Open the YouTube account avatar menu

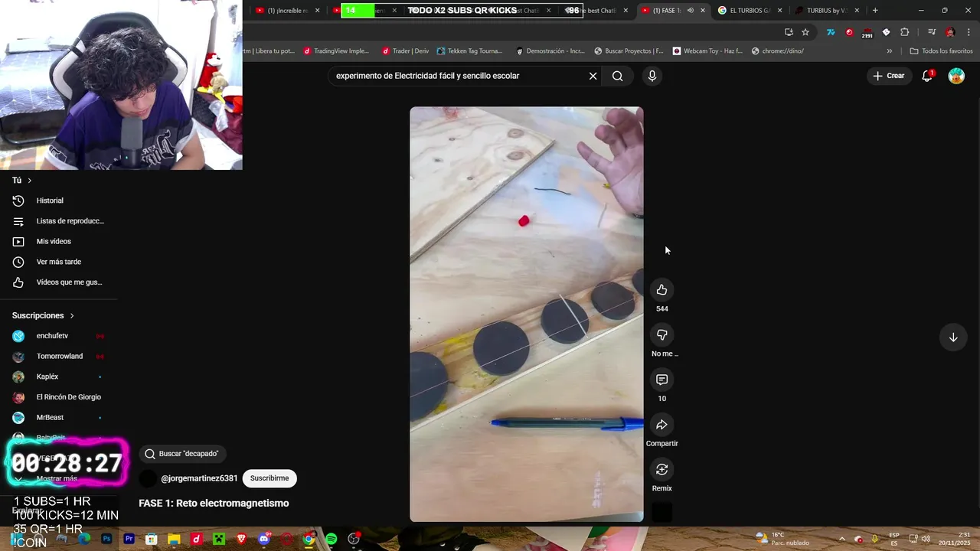[956, 76]
